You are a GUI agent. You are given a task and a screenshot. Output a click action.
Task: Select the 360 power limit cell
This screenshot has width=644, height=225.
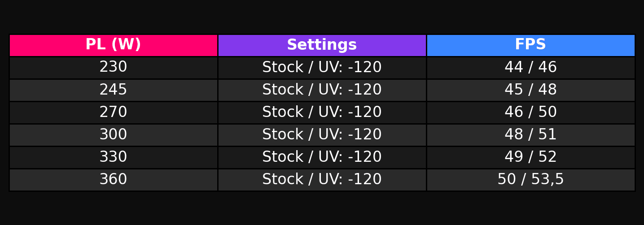113,179
